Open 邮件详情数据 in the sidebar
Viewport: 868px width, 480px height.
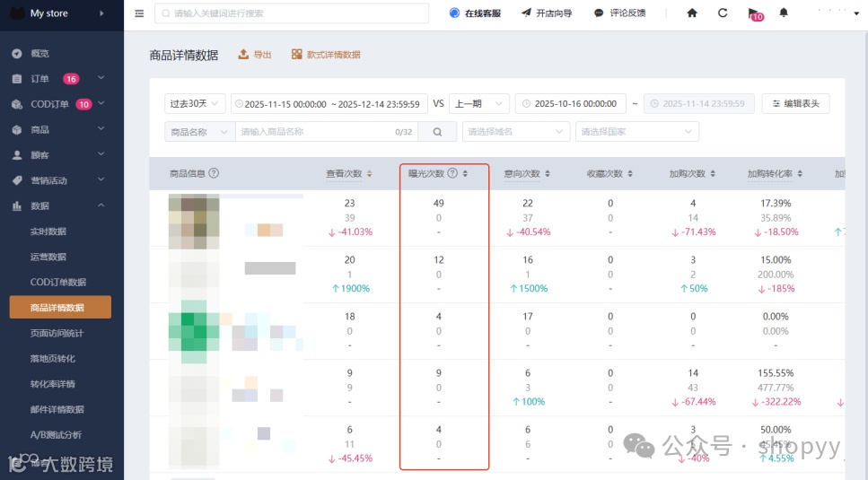57,409
